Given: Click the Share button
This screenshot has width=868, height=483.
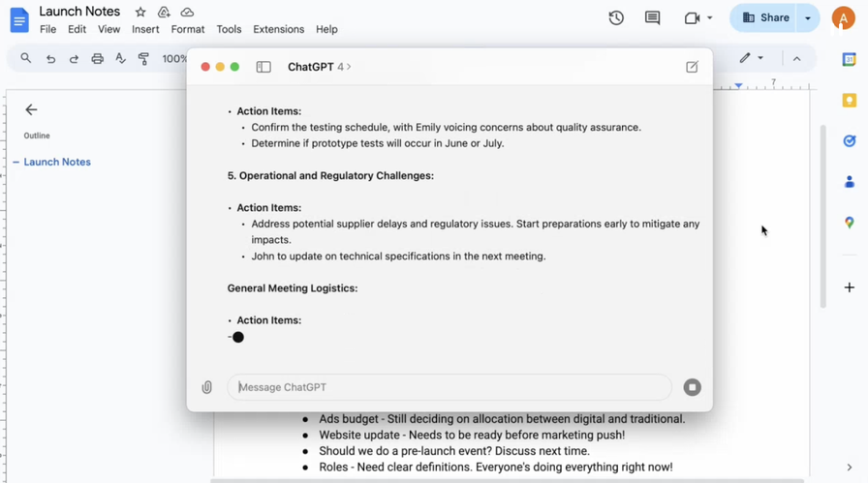Looking at the screenshot, I should click(x=765, y=17).
